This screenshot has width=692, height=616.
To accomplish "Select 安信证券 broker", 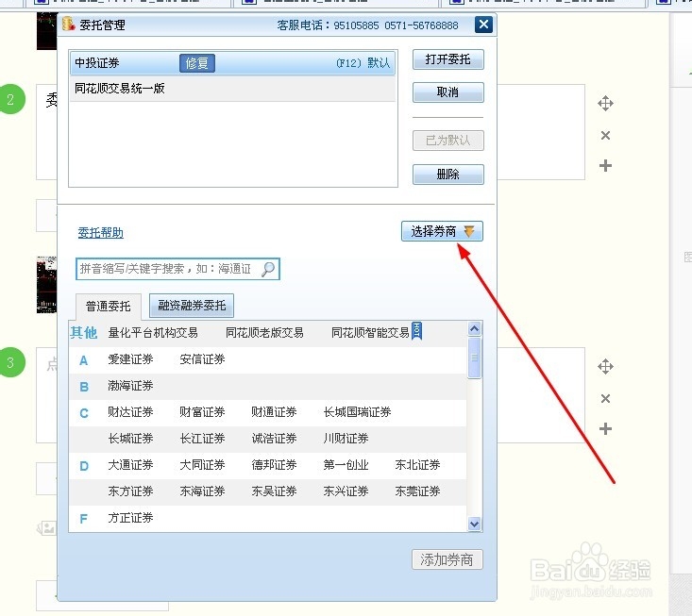I will [202, 359].
